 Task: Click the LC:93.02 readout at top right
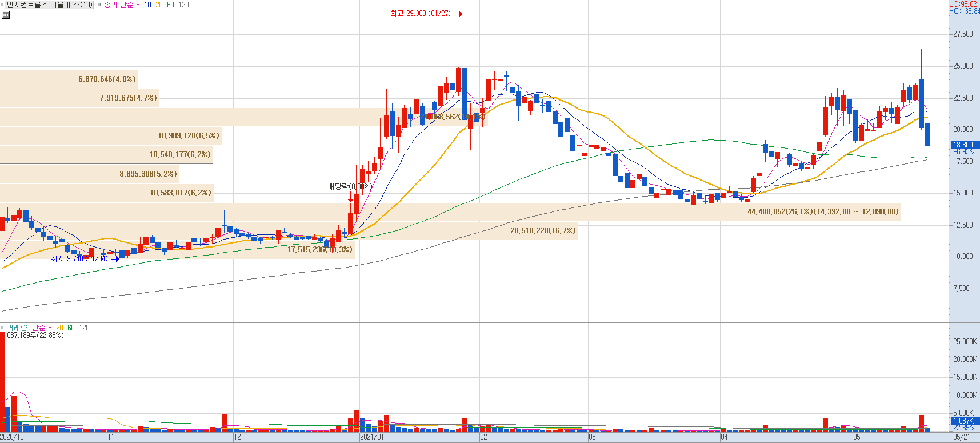(x=964, y=4)
